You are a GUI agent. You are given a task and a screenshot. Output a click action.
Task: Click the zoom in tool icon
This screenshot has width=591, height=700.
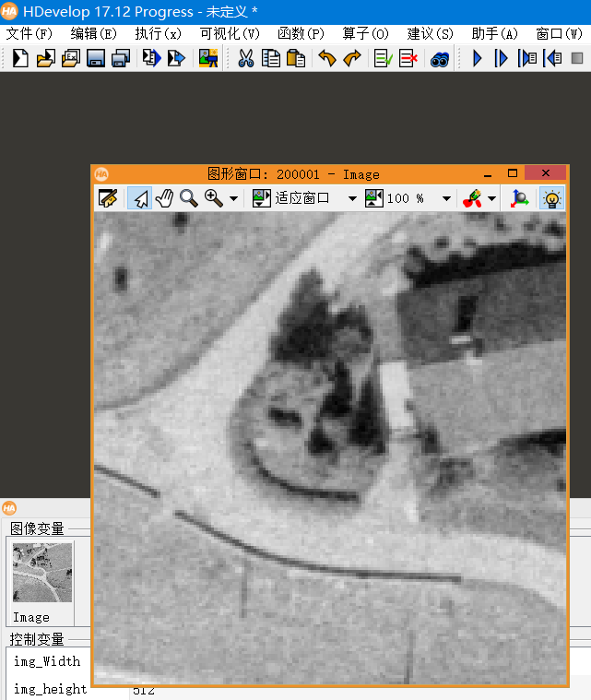214,198
